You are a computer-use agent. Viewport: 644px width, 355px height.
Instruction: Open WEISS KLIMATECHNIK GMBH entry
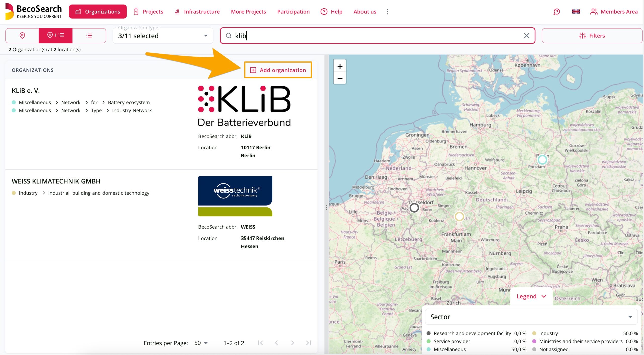56,181
